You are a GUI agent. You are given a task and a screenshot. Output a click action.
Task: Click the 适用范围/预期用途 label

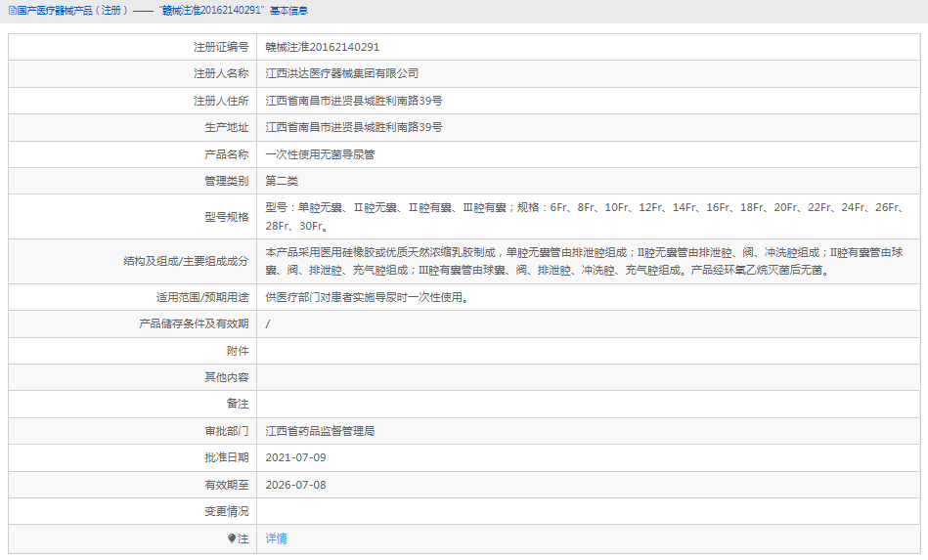[202, 297]
